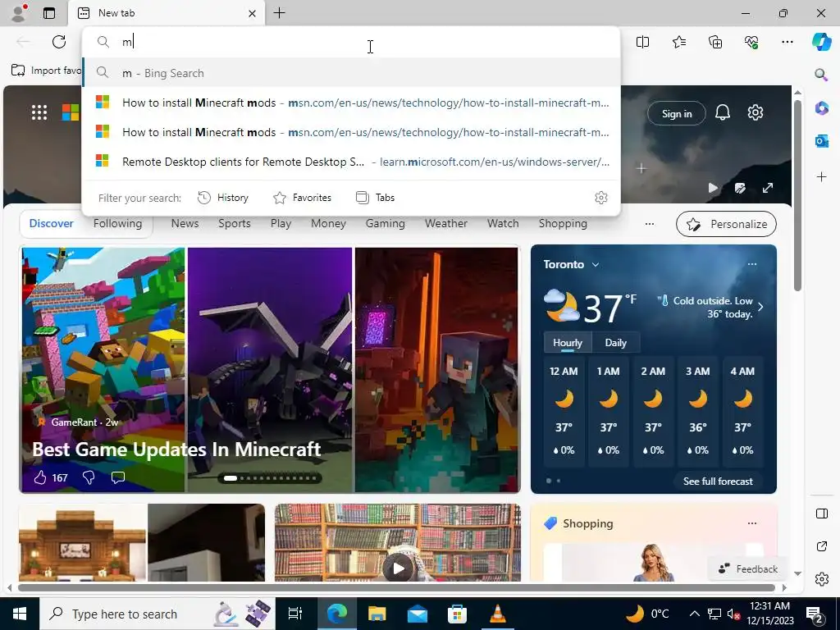This screenshot has height=630, width=840.
Task: Close the New tab tab
Action: pos(252,13)
